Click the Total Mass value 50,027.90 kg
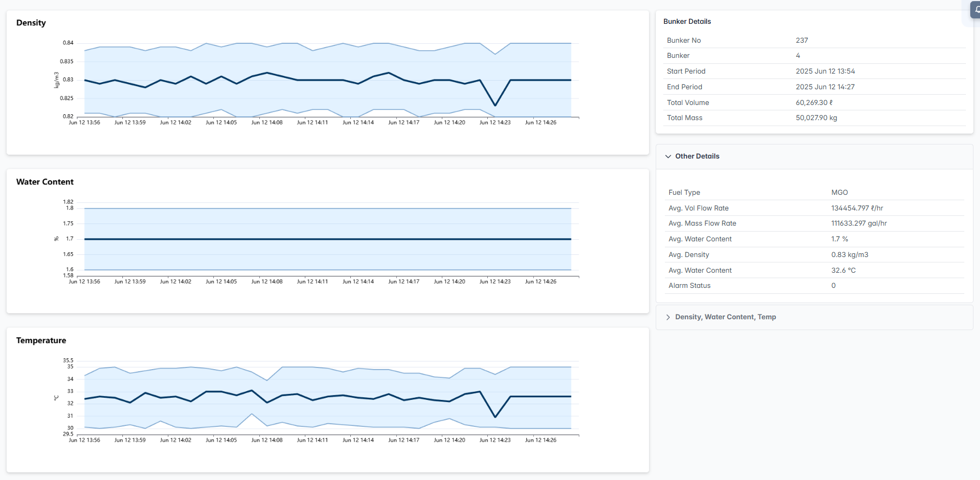 click(816, 118)
